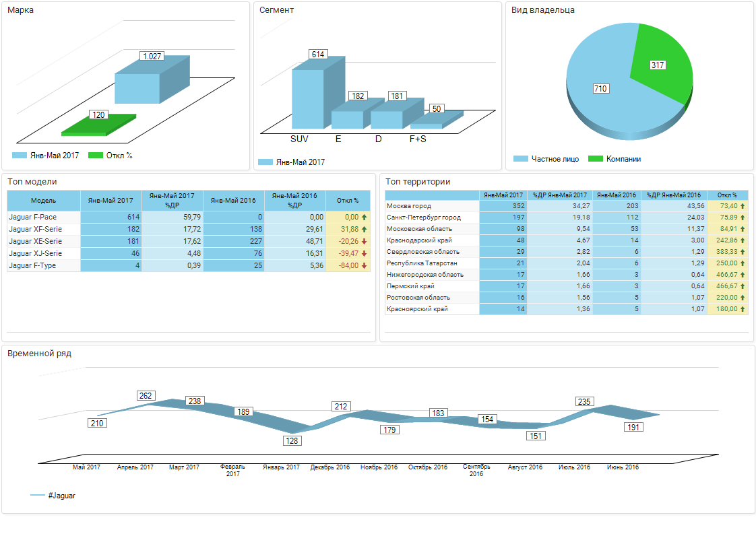The image size is (756, 534).
Task: Click up arrow in Красноярский край row
Action: tap(743, 309)
